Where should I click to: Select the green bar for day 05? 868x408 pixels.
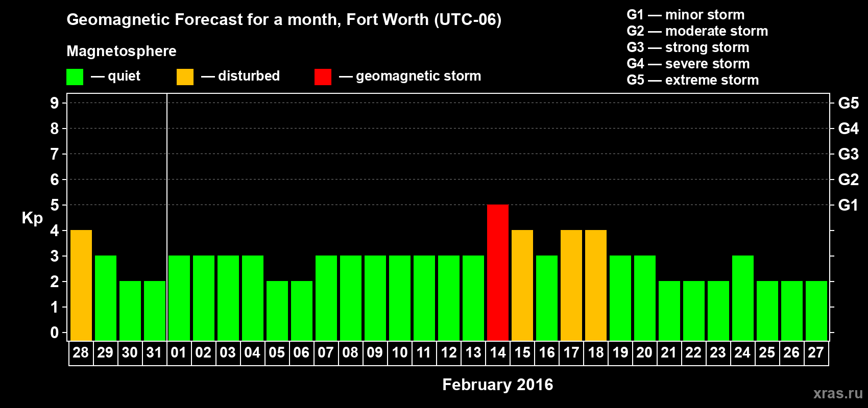point(277,311)
